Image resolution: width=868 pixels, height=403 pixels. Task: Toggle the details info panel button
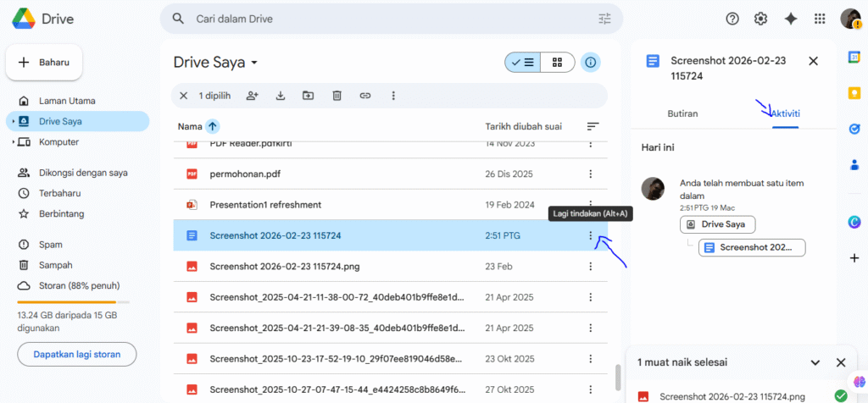pos(591,62)
